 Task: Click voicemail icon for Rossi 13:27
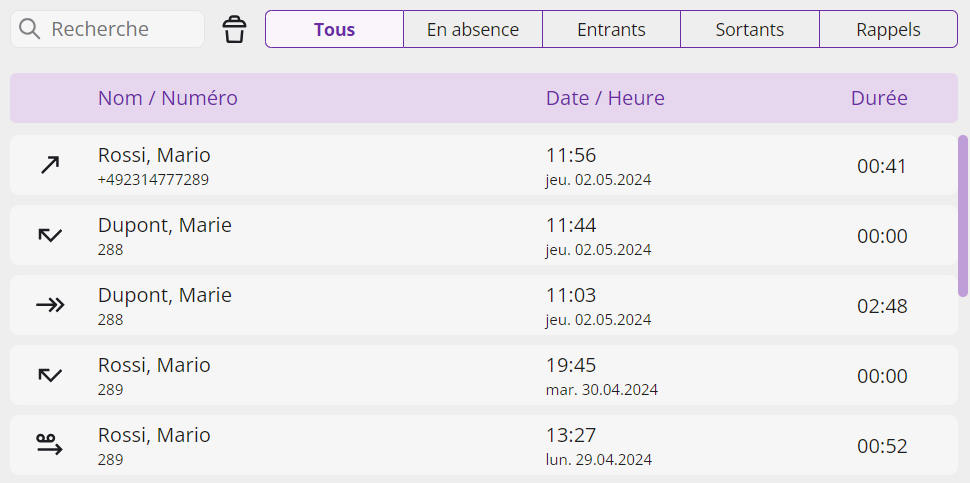(x=50, y=445)
